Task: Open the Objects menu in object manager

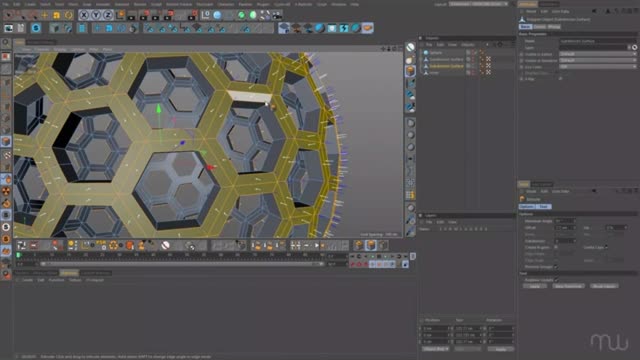Action: click(x=468, y=44)
